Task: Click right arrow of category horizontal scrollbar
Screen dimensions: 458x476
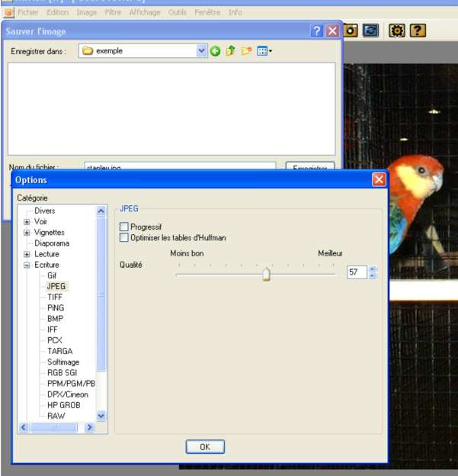Action: [x=89, y=427]
